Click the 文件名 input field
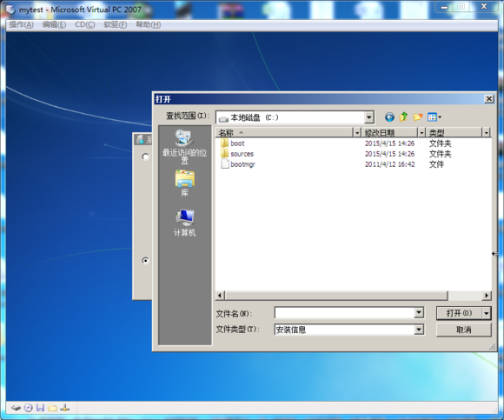Viewport: 504px width, 420px height. pyautogui.click(x=345, y=312)
